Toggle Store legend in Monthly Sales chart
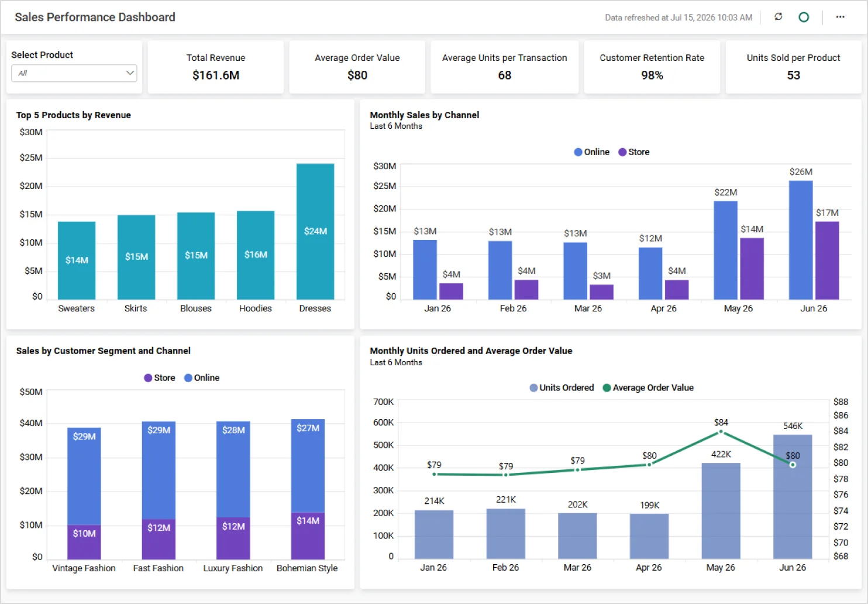The image size is (868, 604). tap(633, 152)
